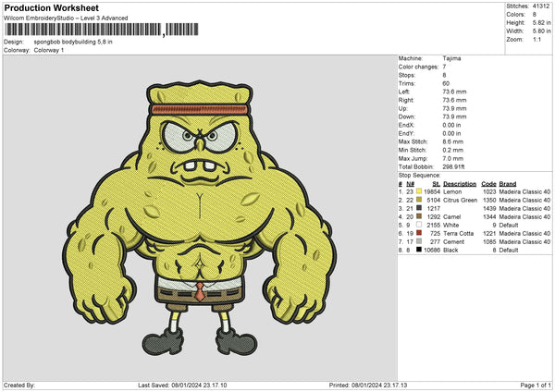The height and width of the screenshot is (392, 555).
Task: Click the 'Page 1 of 1' footer text
Action: point(536,385)
